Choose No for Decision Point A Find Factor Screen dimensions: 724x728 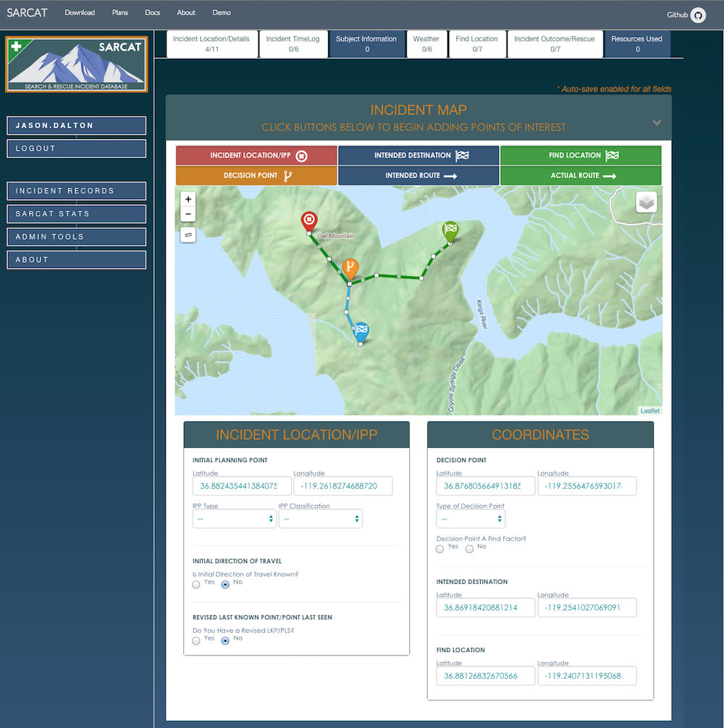[470, 549]
